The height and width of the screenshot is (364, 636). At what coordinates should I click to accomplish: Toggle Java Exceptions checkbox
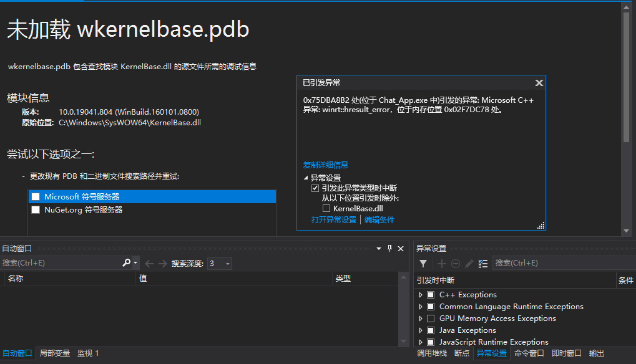[x=431, y=330]
